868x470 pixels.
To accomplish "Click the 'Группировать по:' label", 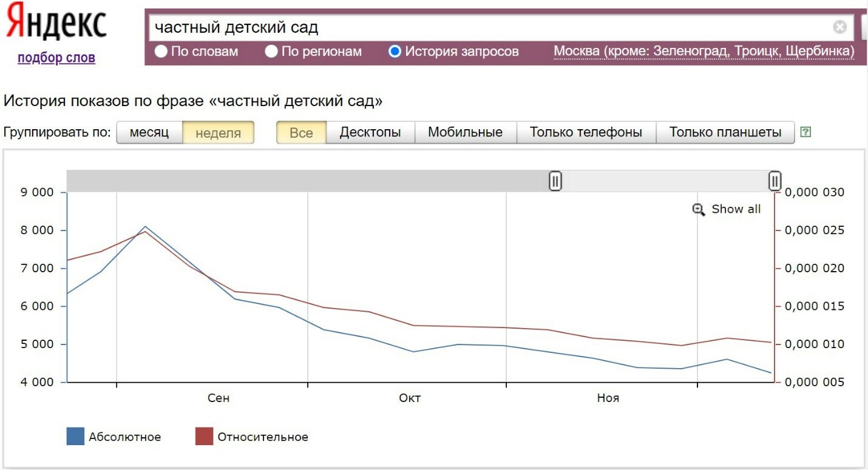I will point(57,132).
